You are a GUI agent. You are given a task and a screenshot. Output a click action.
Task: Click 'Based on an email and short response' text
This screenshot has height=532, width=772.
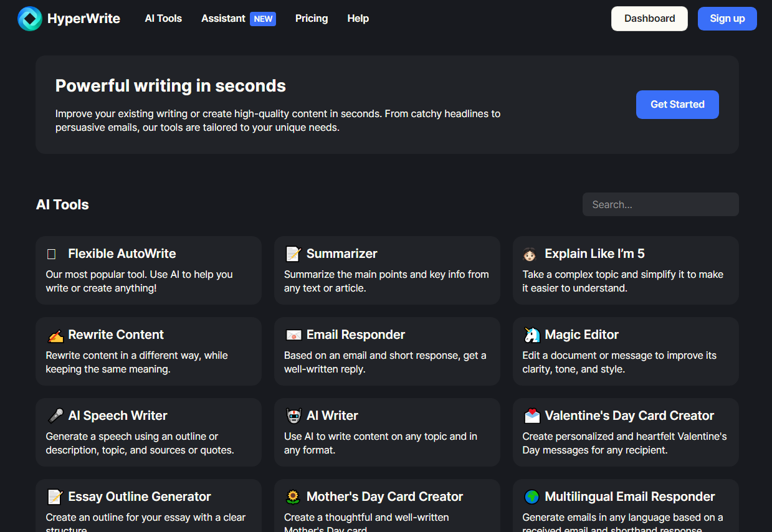385,362
